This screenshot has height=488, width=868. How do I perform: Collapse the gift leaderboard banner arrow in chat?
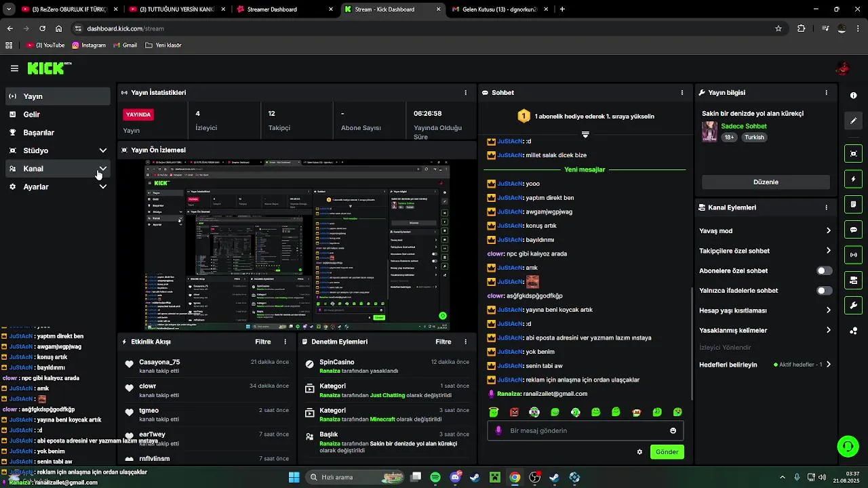tap(585, 134)
